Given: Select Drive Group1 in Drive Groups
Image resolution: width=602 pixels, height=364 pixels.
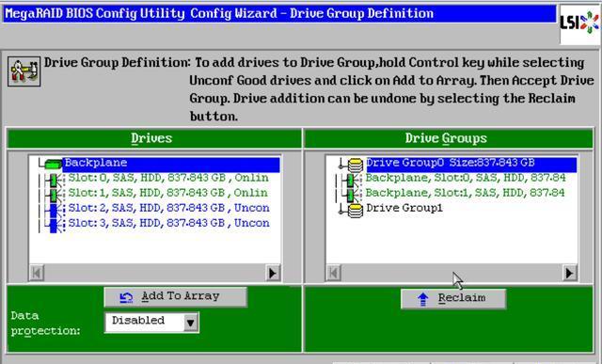Looking at the screenshot, I should point(404,209).
